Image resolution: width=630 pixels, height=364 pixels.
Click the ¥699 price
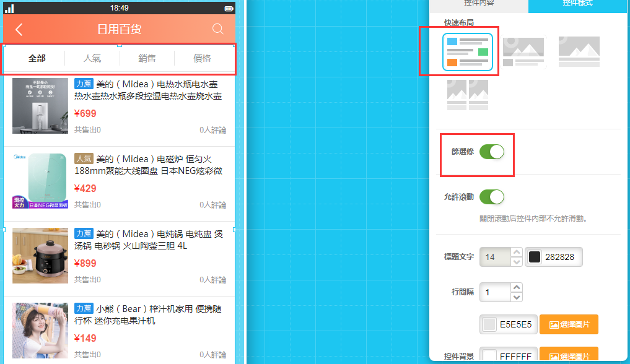85,113
